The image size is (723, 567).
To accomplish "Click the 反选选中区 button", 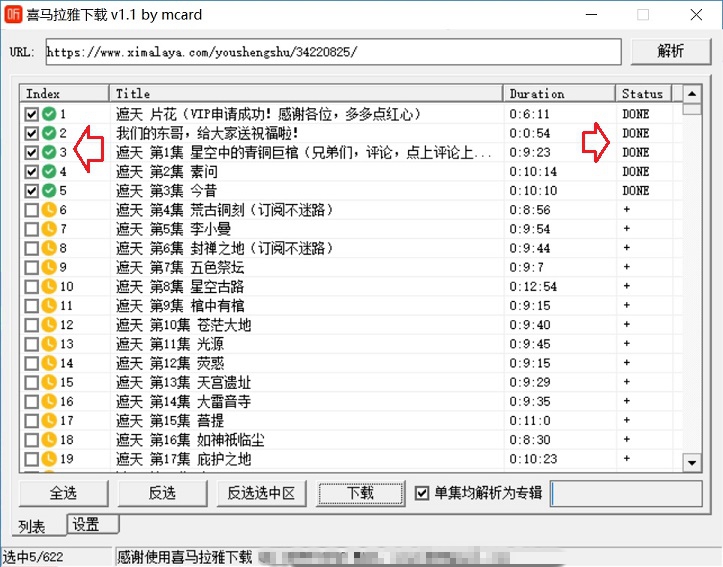I will (x=261, y=493).
